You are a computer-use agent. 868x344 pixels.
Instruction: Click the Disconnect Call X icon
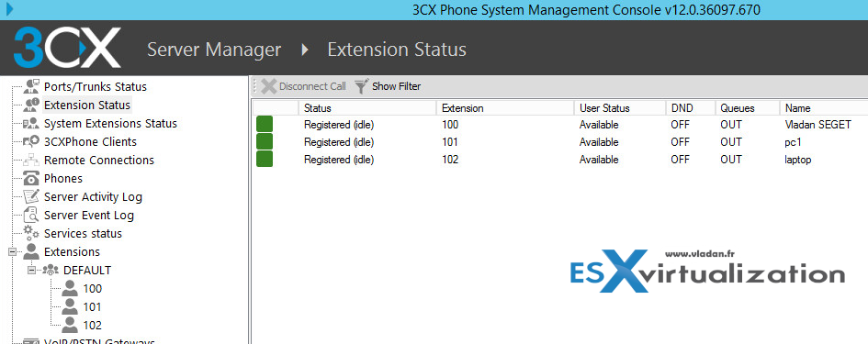pyautogui.click(x=269, y=86)
